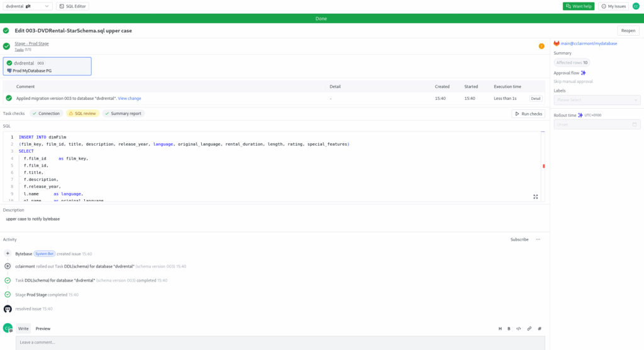644x350 pixels.
Task: Click the Comment column header
Action: coord(25,87)
